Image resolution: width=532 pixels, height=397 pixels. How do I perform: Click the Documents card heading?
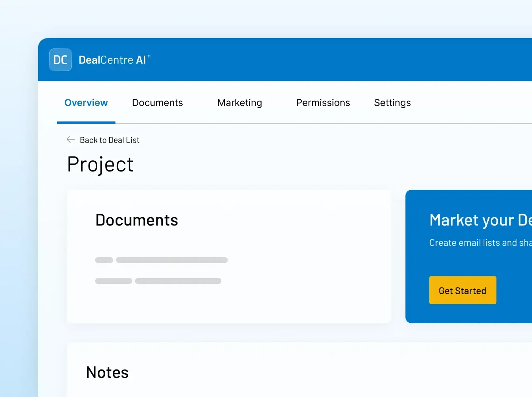click(x=137, y=220)
